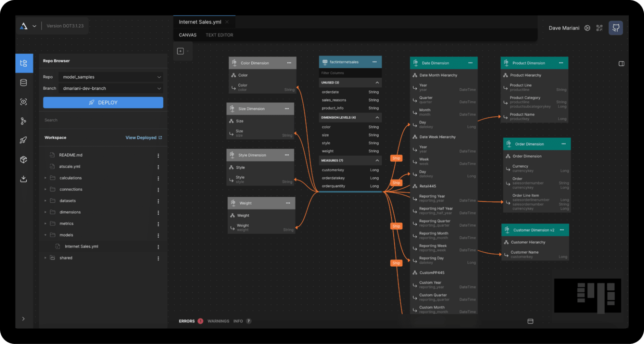Open the Repo dropdown showing model_samples
The height and width of the screenshot is (344, 644).
click(x=111, y=77)
